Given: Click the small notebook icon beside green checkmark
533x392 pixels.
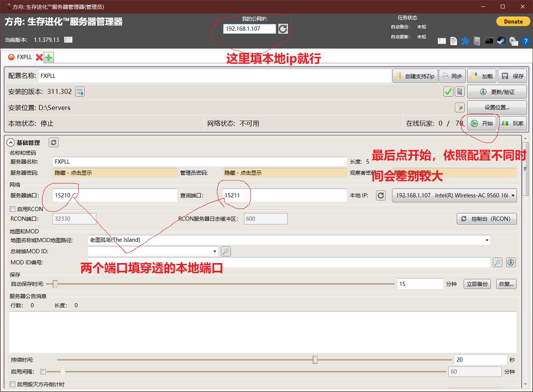Looking at the screenshot, I should (x=459, y=92).
